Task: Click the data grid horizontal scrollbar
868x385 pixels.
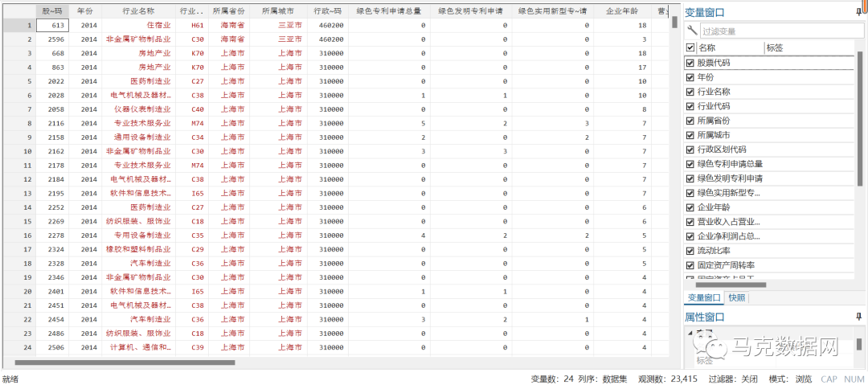Action: (125, 362)
